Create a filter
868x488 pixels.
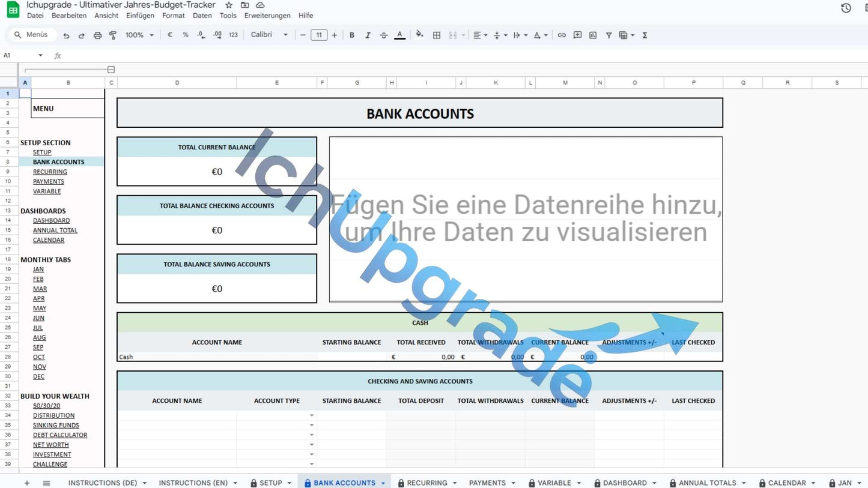pyautogui.click(x=609, y=35)
